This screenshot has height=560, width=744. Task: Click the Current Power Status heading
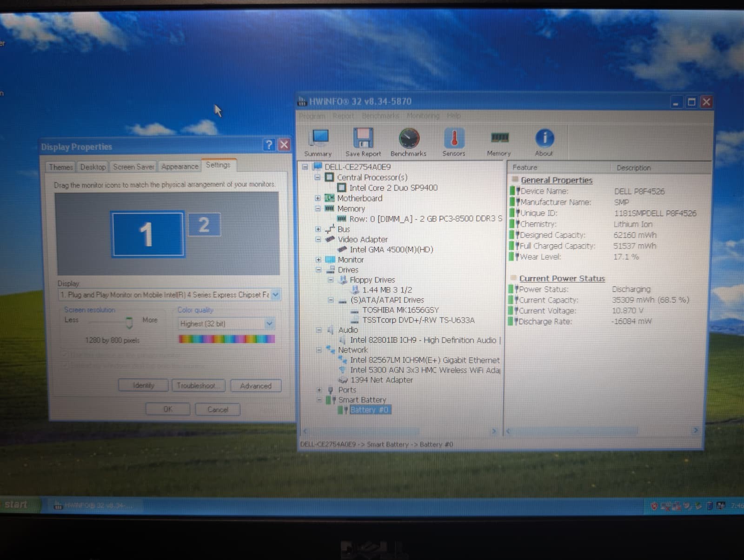click(x=562, y=278)
